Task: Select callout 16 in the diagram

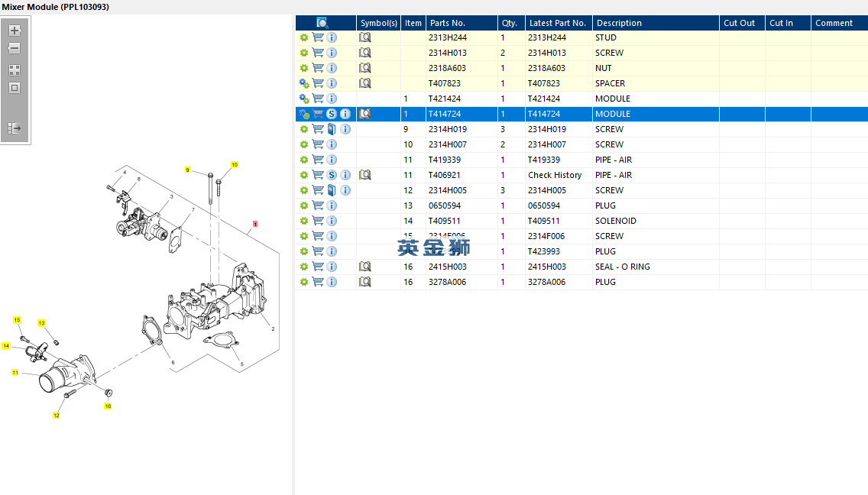Action: pyautogui.click(x=108, y=406)
